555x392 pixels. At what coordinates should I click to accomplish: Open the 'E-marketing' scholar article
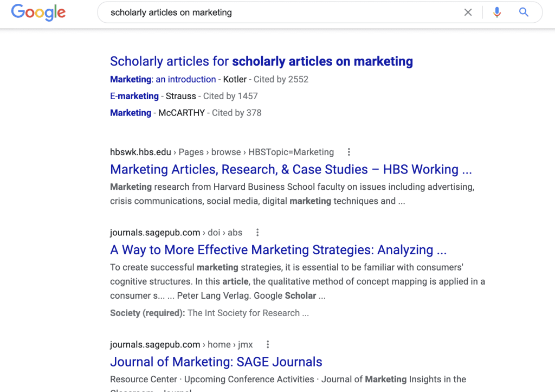(134, 96)
